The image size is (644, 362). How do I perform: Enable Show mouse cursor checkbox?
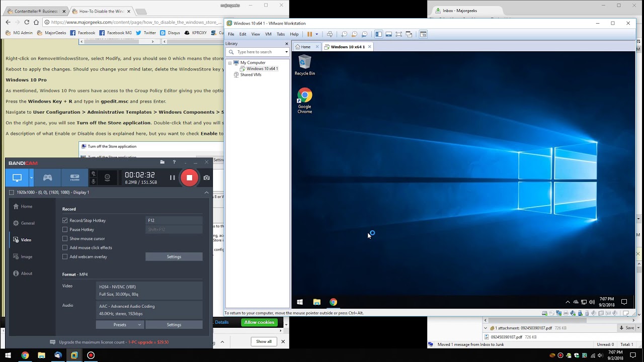tap(65, 238)
